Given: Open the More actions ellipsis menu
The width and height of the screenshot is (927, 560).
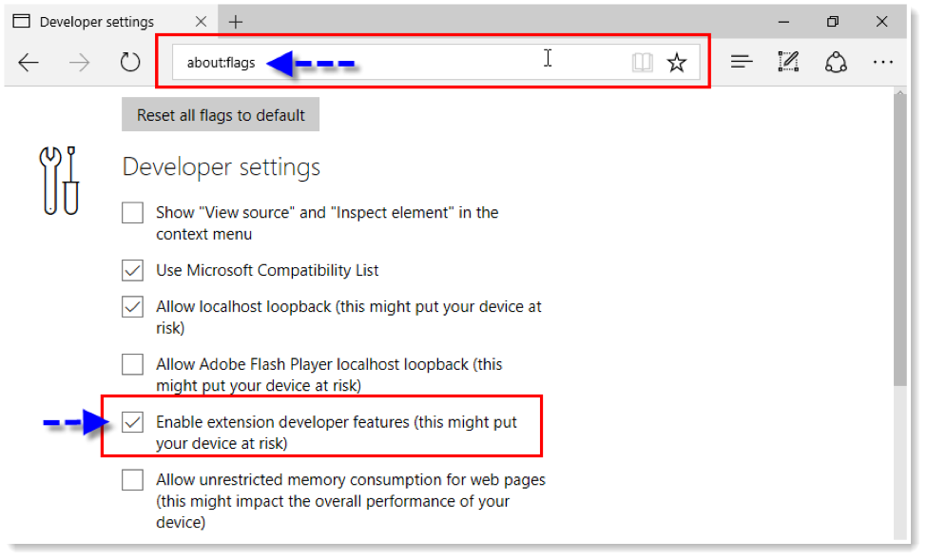Looking at the screenshot, I should 882,63.
